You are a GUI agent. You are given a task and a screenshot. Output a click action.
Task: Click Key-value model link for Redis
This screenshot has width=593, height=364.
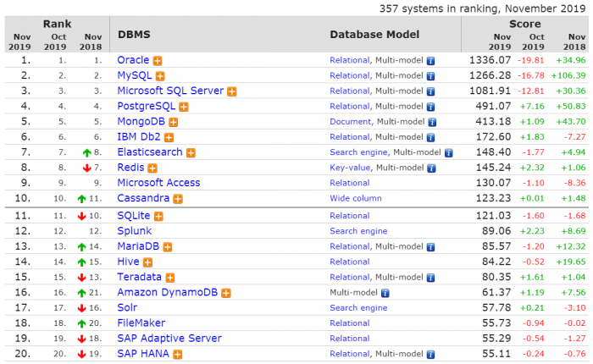350,168
